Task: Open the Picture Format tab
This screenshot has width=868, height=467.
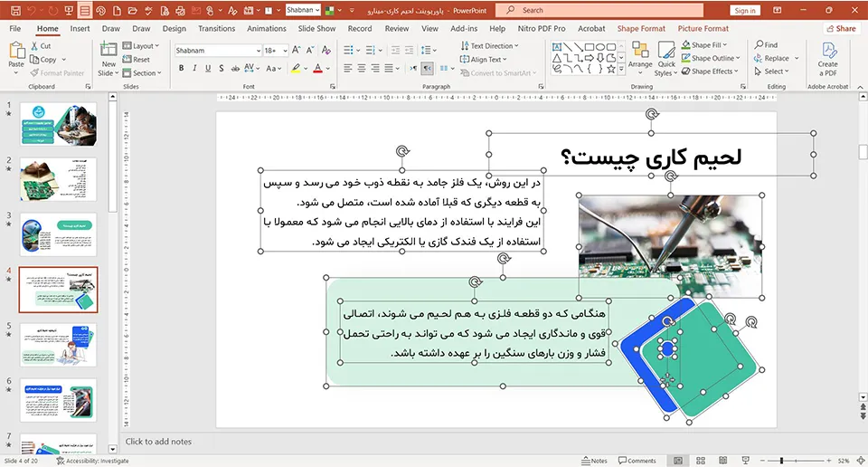Action: coord(703,28)
